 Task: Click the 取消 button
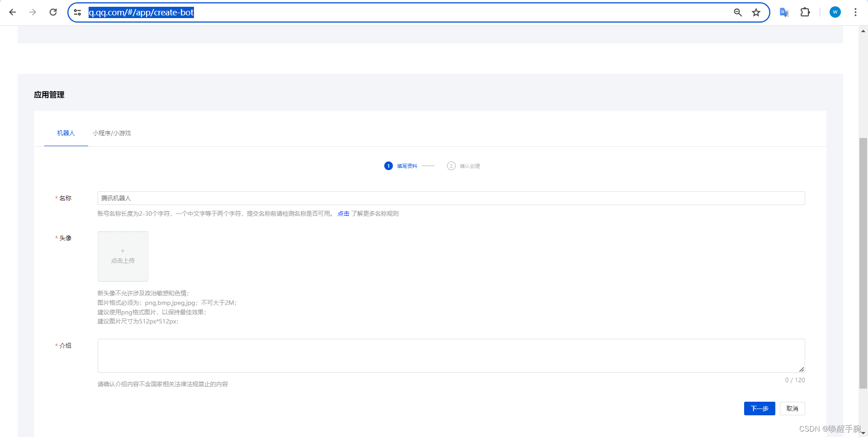click(x=793, y=408)
